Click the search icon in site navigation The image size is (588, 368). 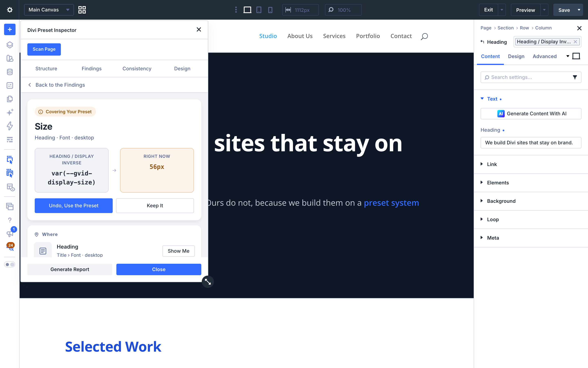click(424, 36)
